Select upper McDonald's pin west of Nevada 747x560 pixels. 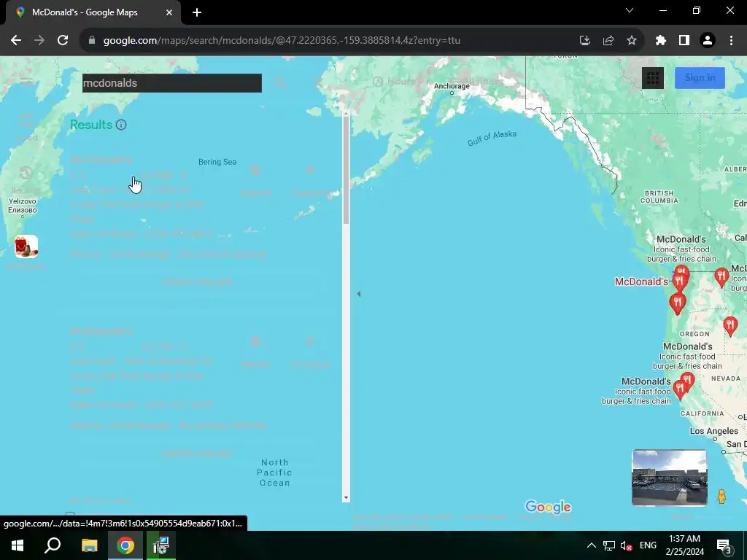pyautogui.click(x=687, y=381)
